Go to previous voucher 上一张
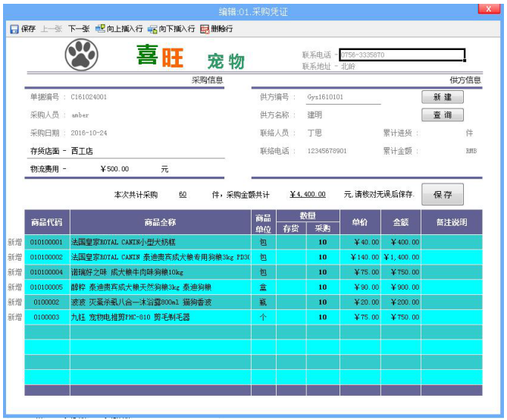 52,29
